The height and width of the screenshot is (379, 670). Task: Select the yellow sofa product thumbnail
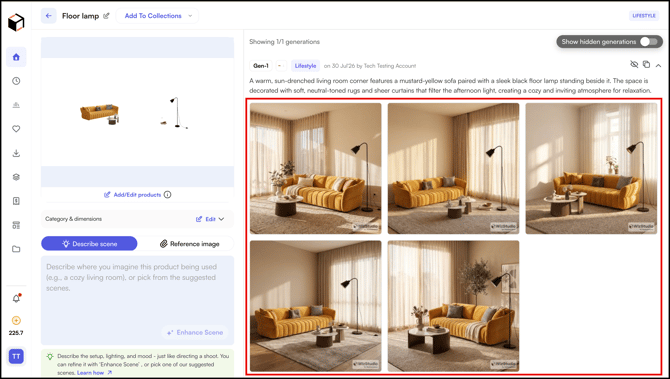(x=100, y=115)
